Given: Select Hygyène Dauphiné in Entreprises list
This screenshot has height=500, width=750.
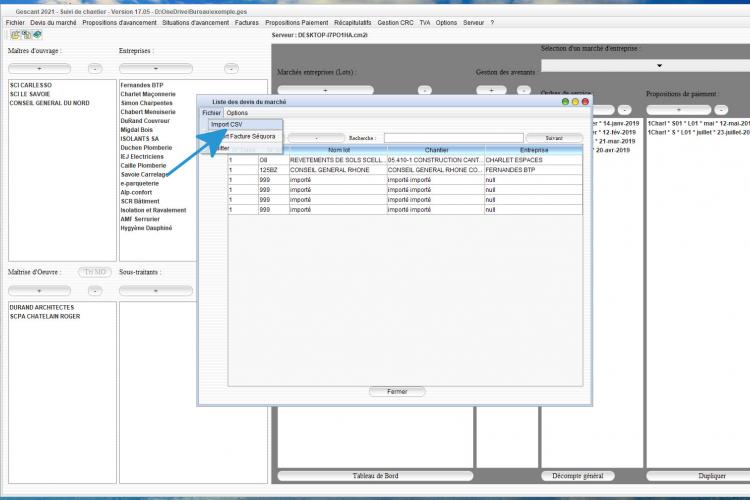Looking at the screenshot, I should [x=146, y=228].
